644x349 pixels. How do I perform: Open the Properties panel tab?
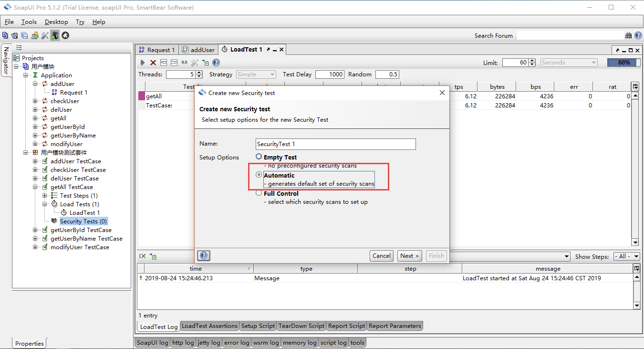click(x=30, y=343)
